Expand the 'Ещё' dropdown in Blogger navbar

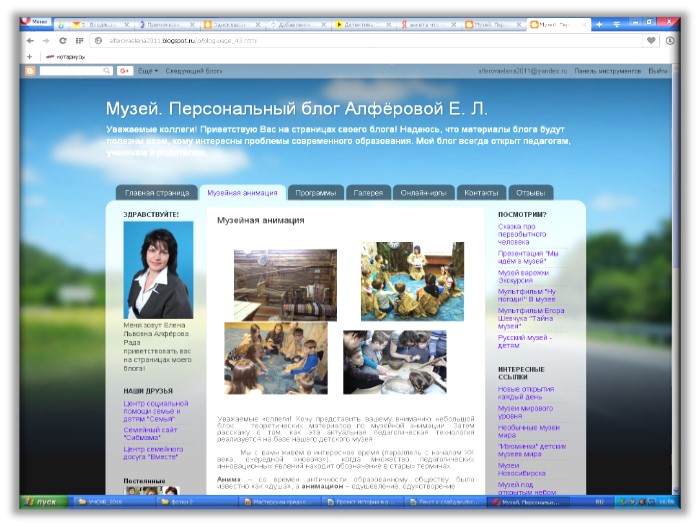148,71
